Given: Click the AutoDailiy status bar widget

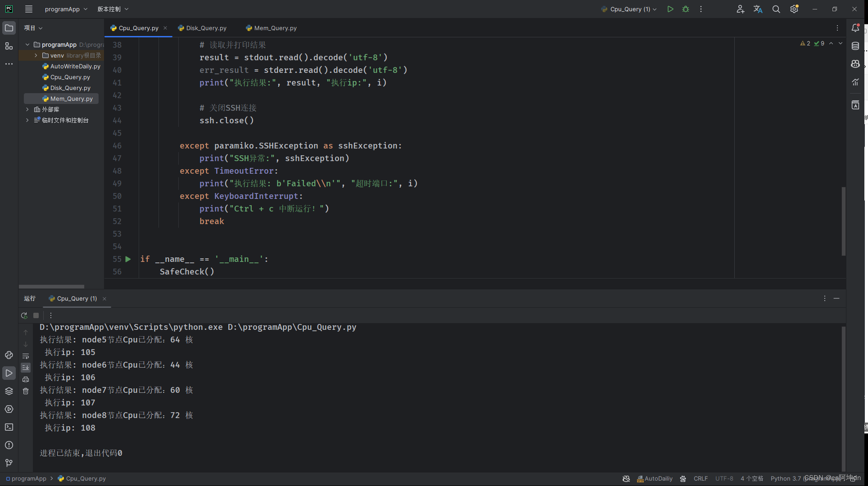Looking at the screenshot, I should tap(655, 478).
